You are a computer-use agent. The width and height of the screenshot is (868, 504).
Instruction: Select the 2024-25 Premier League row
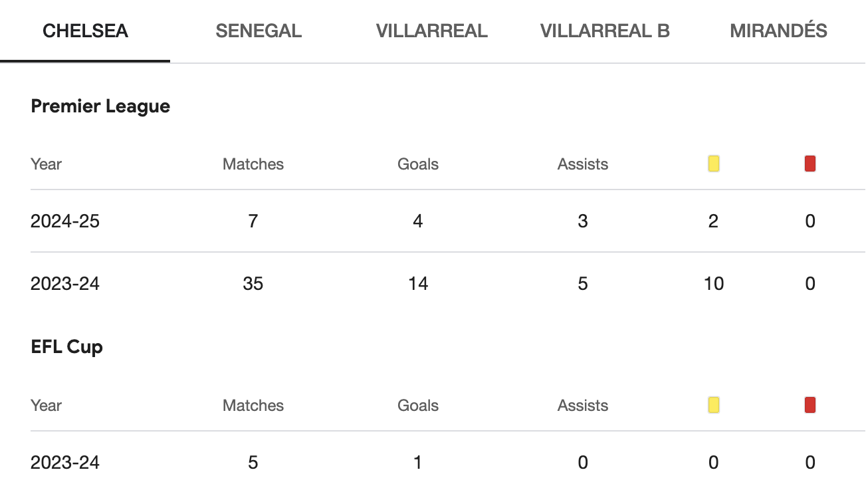(448, 221)
